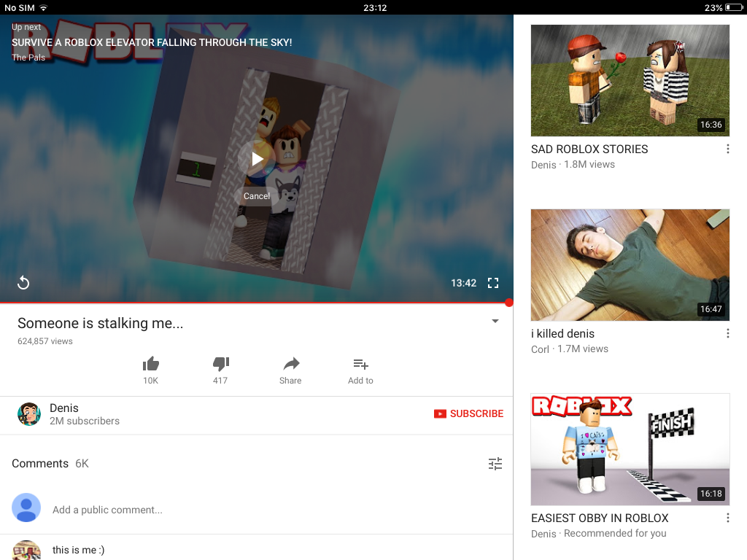The height and width of the screenshot is (560, 747).
Task: Play the up next video
Action: coord(257,159)
